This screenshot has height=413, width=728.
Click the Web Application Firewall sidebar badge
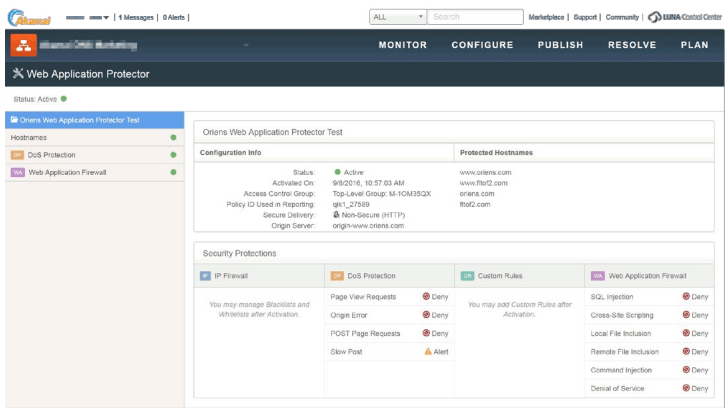click(x=17, y=172)
